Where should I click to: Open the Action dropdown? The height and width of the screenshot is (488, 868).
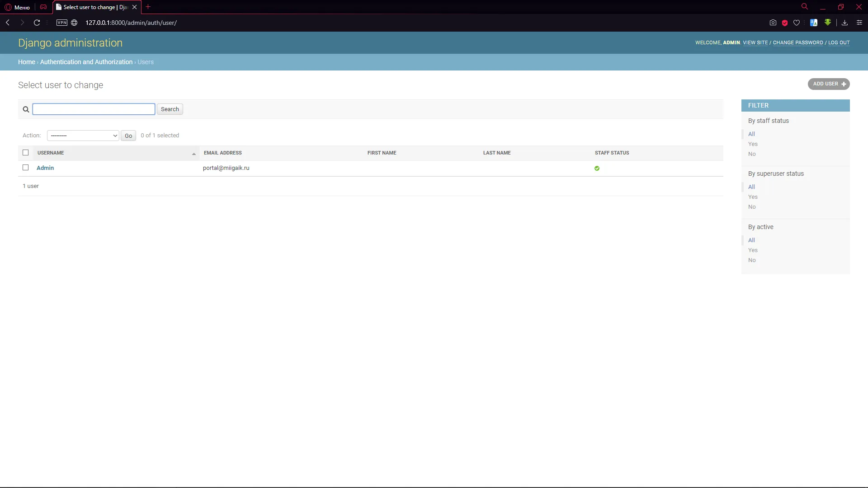(83, 136)
